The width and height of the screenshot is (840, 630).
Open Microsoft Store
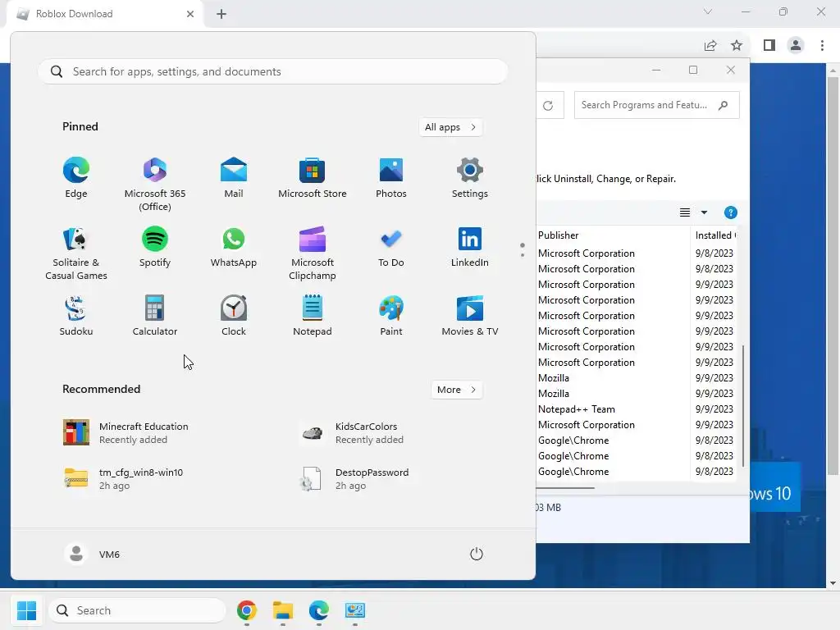pyautogui.click(x=313, y=178)
